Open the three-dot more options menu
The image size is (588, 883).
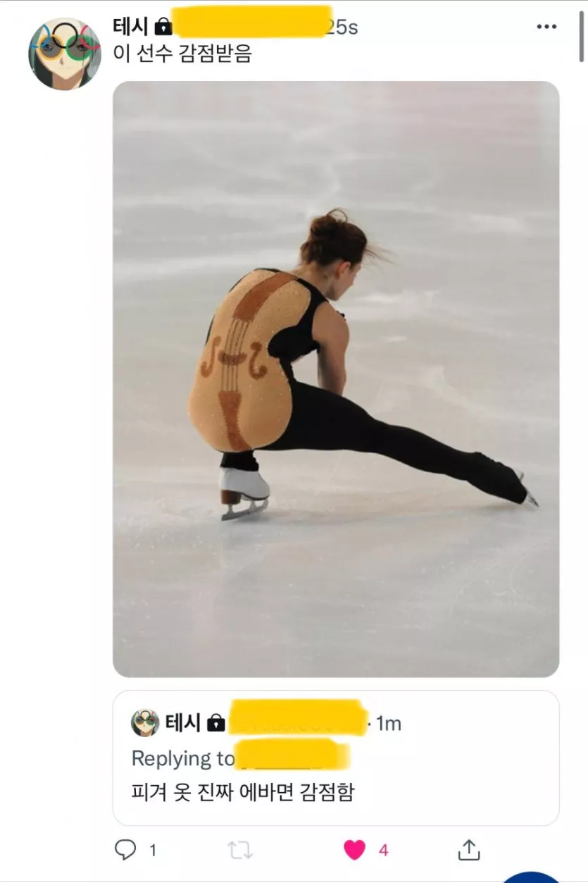point(546,27)
